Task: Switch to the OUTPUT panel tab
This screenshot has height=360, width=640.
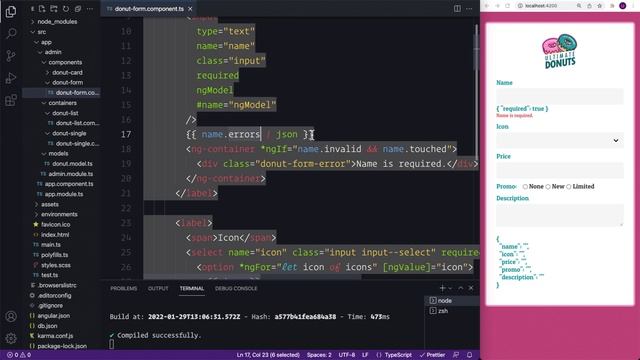Action: pyautogui.click(x=158, y=288)
